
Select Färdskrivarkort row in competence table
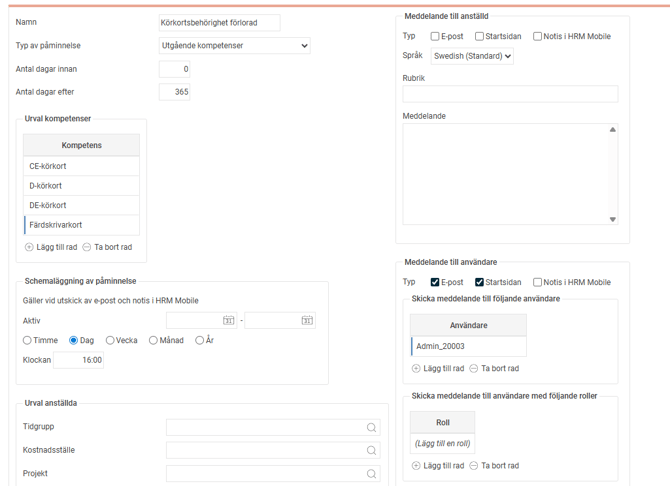click(x=81, y=225)
